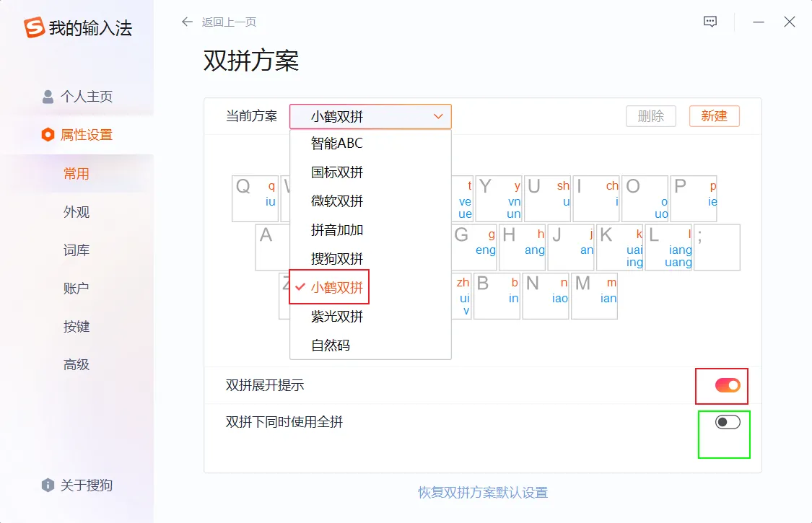Viewport: 812px width, 523px height.
Task: Select 自然码 scheme option
Action: (331, 346)
